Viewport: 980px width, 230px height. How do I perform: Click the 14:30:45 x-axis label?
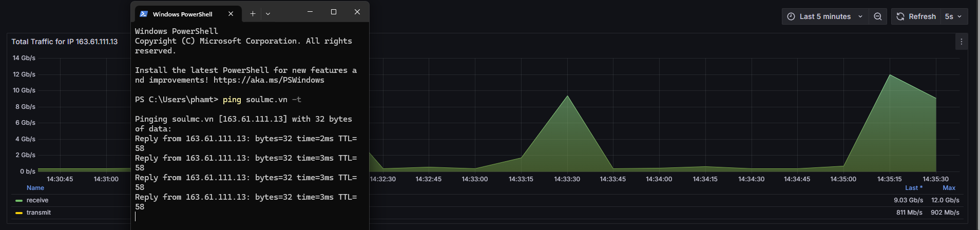click(60, 179)
